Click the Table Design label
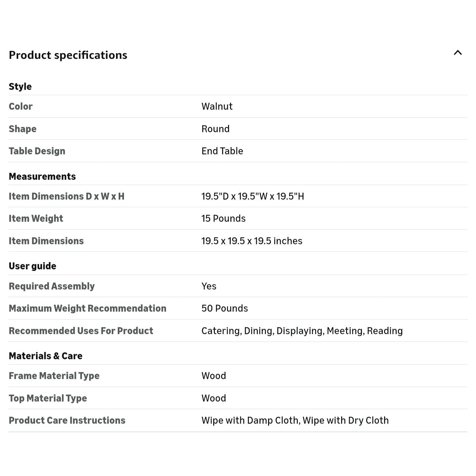 [x=37, y=151]
